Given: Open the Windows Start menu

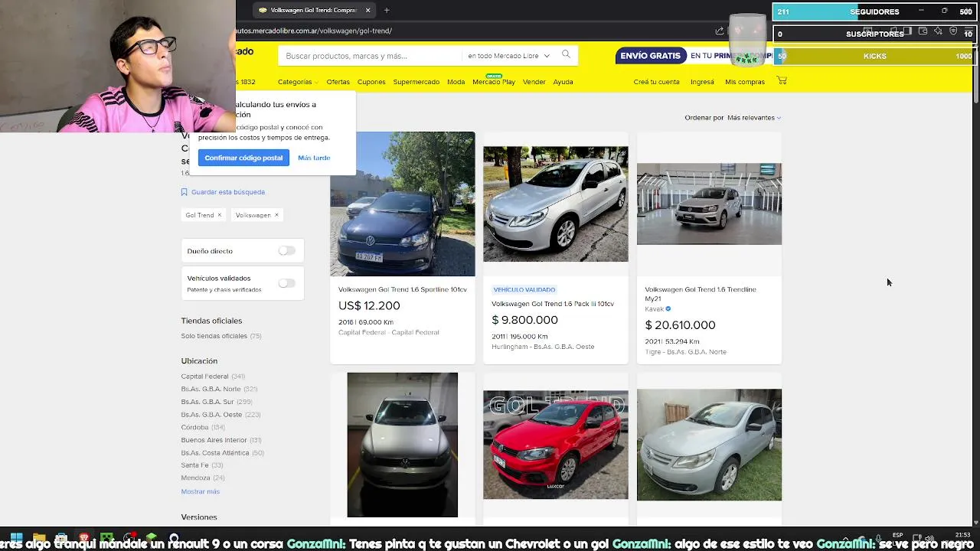Looking at the screenshot, I should (16, 538).
